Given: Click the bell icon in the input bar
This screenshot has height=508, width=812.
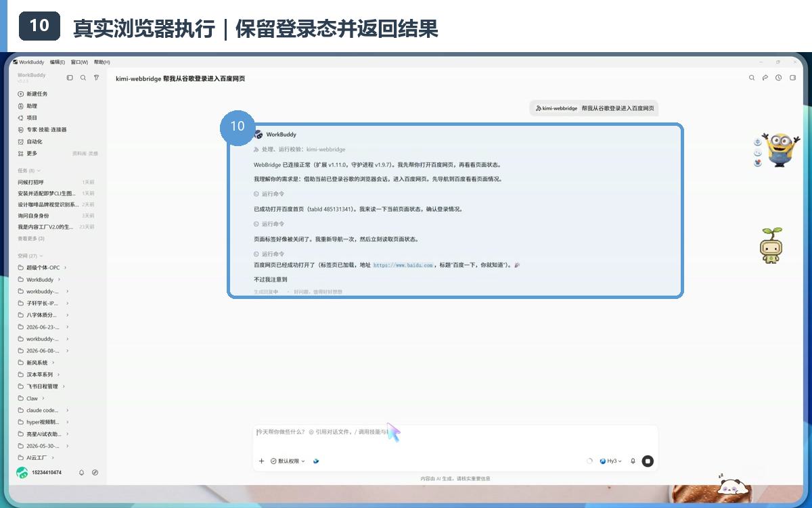Looking at the screenshot, I should 633,461.
